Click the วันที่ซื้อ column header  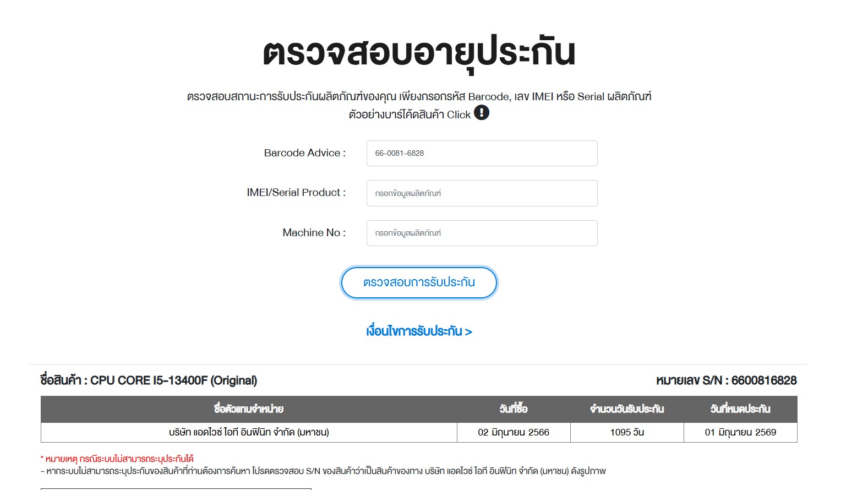point(514,409)
